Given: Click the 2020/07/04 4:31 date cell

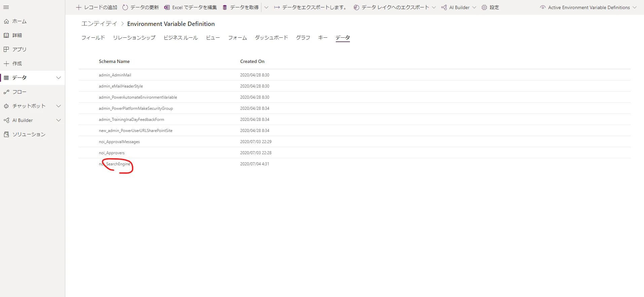Looking at the screenshot, I should [x=255, y=164].
